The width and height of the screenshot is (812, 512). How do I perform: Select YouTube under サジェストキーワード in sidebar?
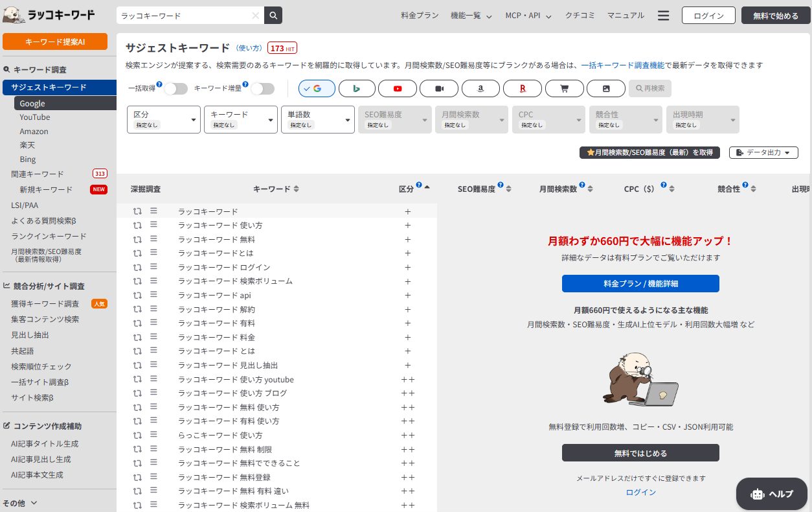click(35, 117)
